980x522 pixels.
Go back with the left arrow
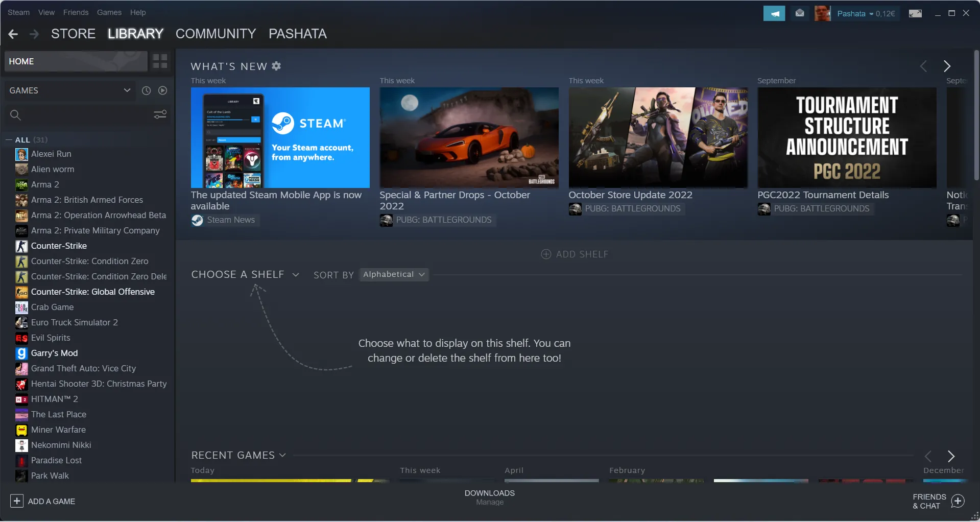tap(13, 34)
